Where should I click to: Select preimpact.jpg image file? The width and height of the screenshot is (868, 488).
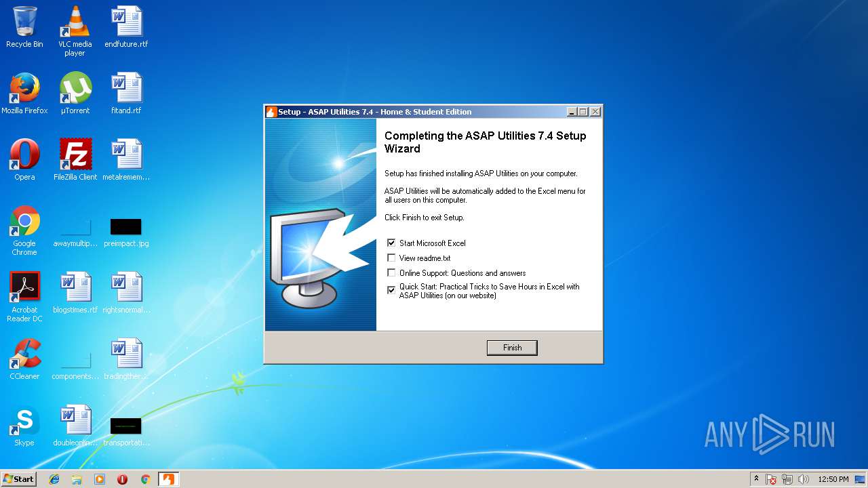pyautogui.click(x=126, y=231)
